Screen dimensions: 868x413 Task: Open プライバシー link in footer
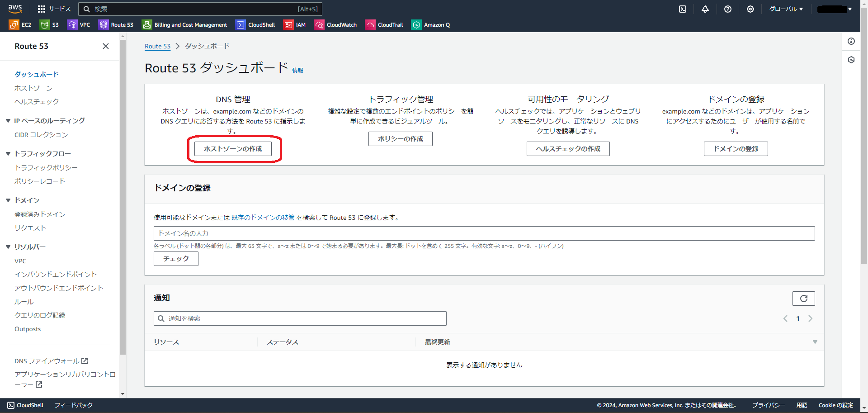pyautogui.click(x=769, y=405)
